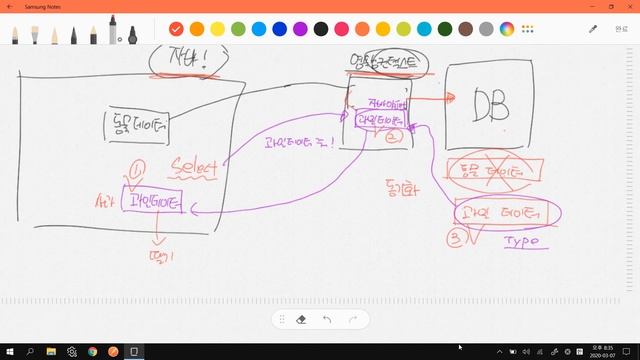Pick the dark green color swatch

coord(445,29)
